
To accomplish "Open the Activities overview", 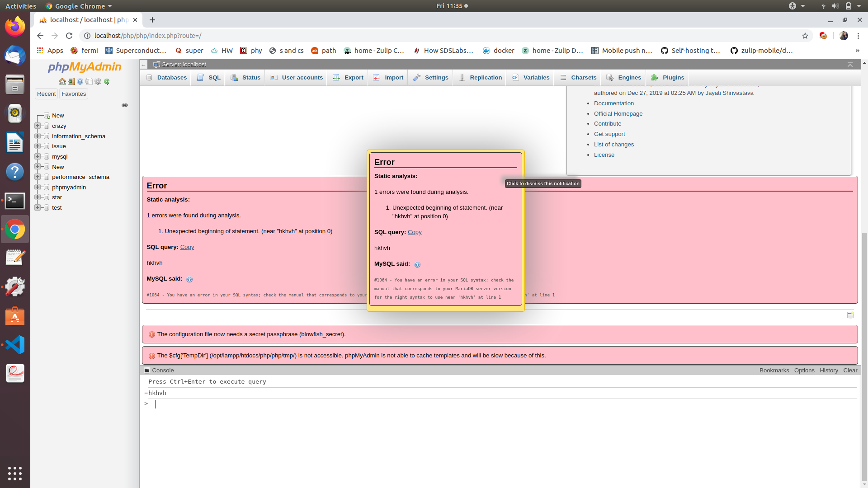I will pyautogui.click(x=21, y=6).
